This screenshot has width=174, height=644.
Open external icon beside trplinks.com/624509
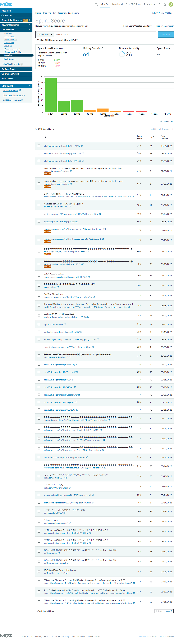(65, 325)
